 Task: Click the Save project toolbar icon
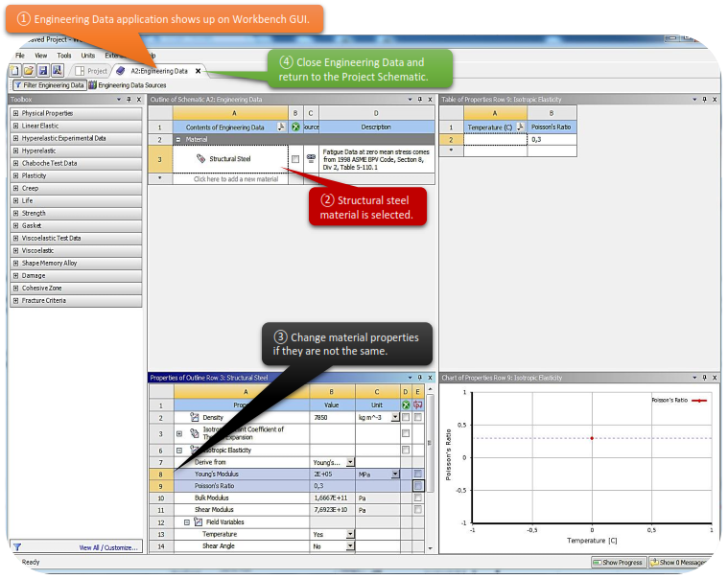click(42, 71)
